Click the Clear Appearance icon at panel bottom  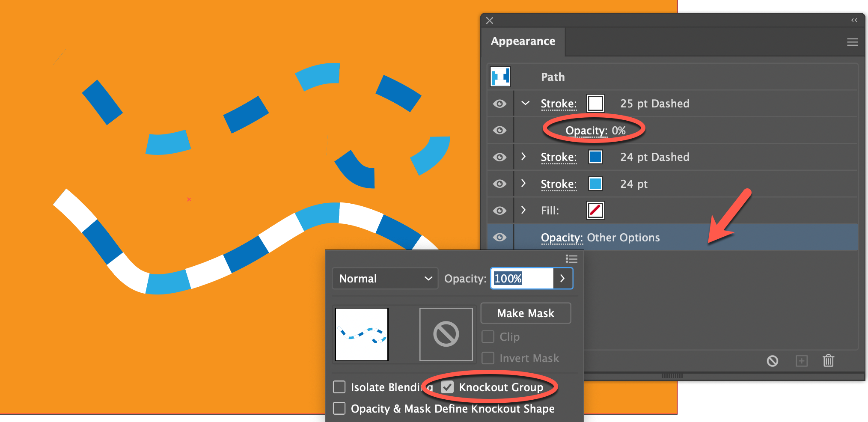point(773,361)
